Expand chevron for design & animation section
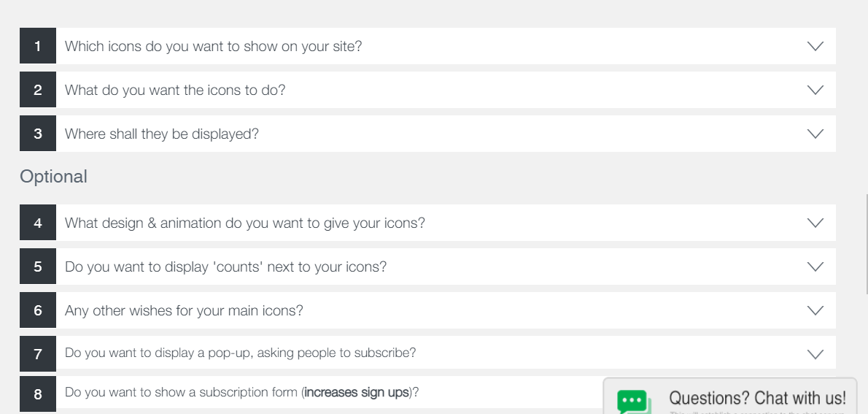The height and width of the screenshot is (414, 868). pos(815,223)
